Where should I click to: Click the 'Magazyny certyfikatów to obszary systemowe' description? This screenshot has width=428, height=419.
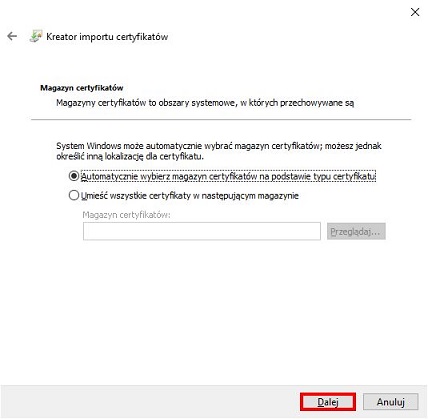coord(205,103)
